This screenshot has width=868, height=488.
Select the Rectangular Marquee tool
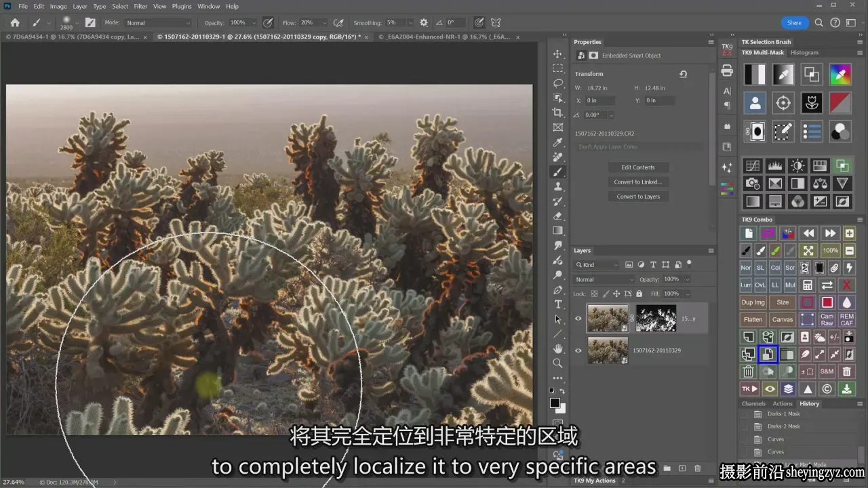coord(558,68)
